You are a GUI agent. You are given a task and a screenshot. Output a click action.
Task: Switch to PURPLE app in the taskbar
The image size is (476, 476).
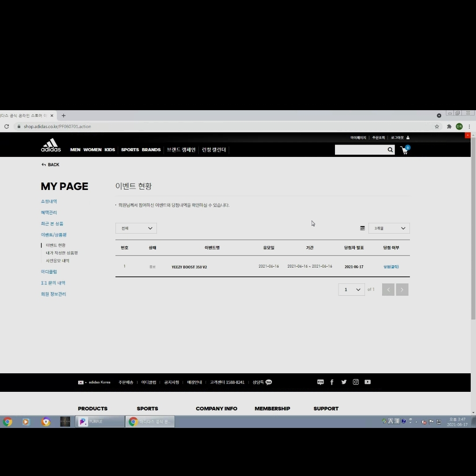point(100,422)
